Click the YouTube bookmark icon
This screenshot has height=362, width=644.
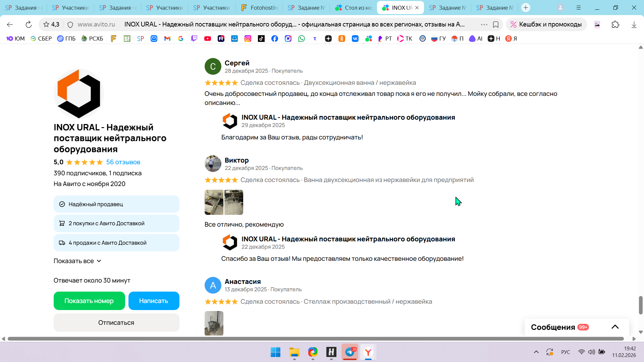tap(208, 39)
